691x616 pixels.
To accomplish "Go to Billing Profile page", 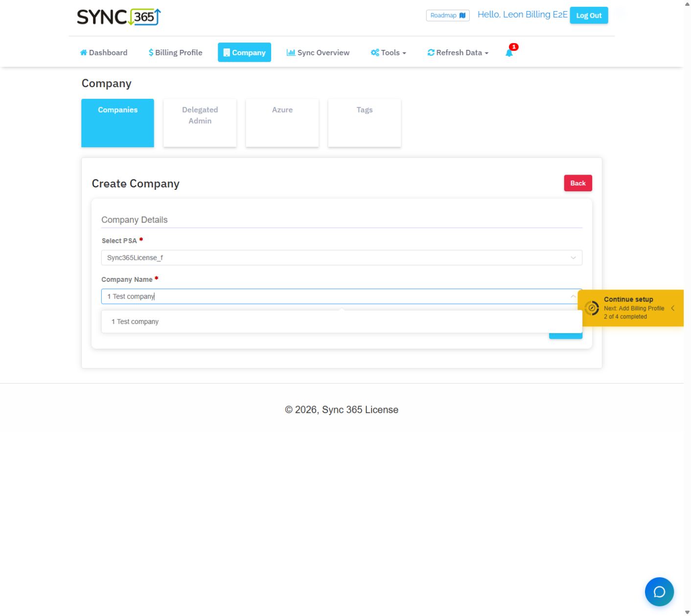I will tap(175, 52).
